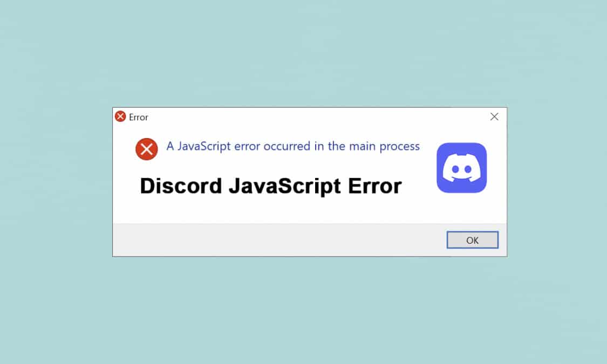The height and width of the screenshot is (364, 607).
Task: Click the white dialog body below the heading
Action: [x=271, y=211]
